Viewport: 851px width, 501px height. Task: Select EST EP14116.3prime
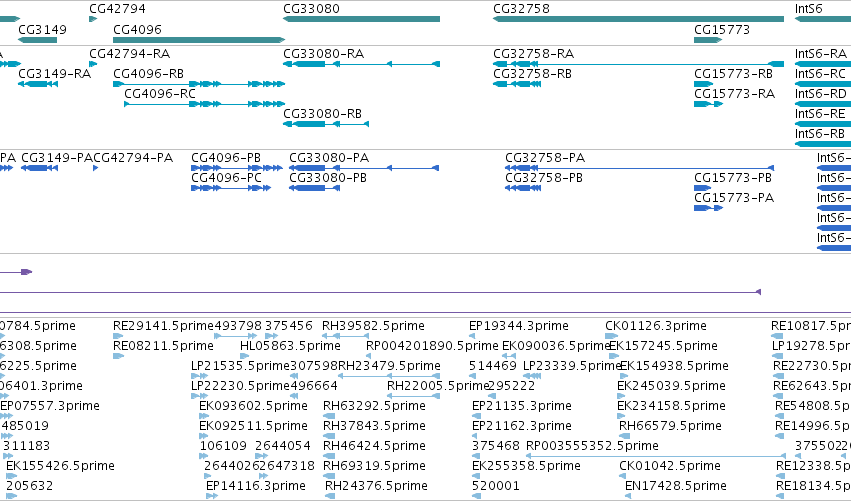coord(212,497)
